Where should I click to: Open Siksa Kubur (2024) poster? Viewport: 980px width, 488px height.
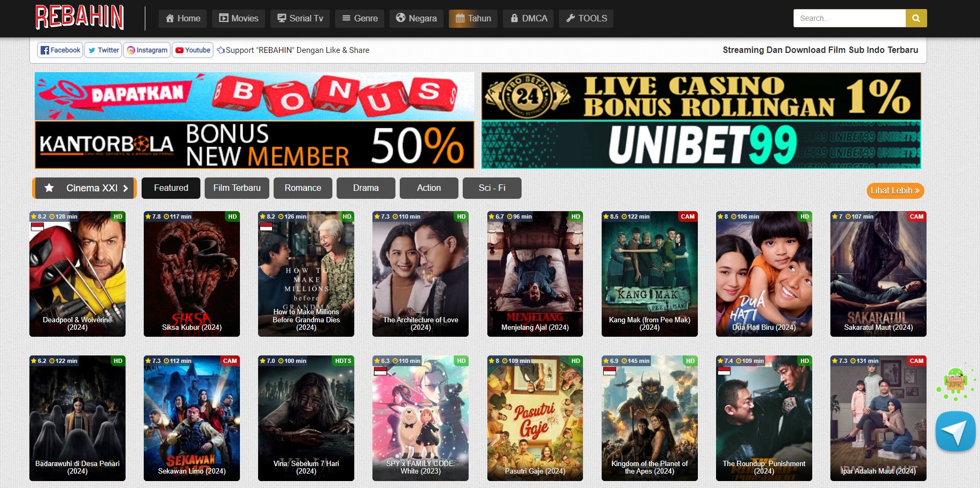click(192, 274)
